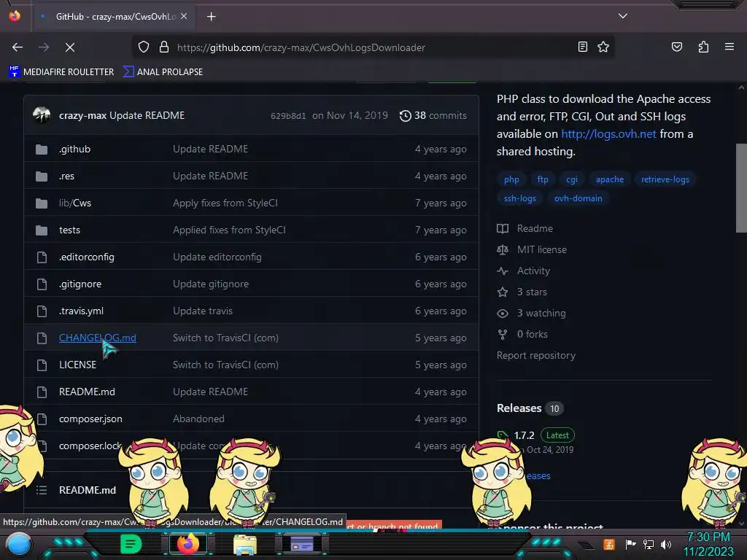
Task: Click the tracking protection shield icon
Action: point(144,47)
